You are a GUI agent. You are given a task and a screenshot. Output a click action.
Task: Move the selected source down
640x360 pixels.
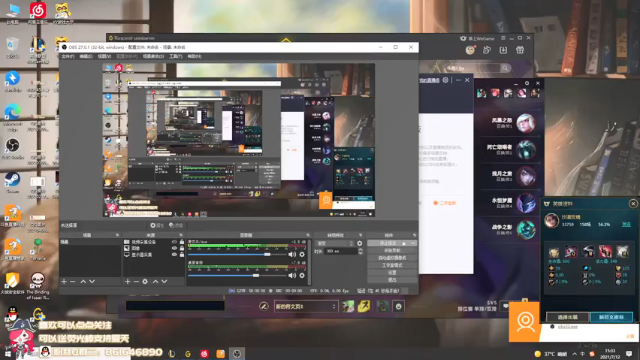coord(164,282)
